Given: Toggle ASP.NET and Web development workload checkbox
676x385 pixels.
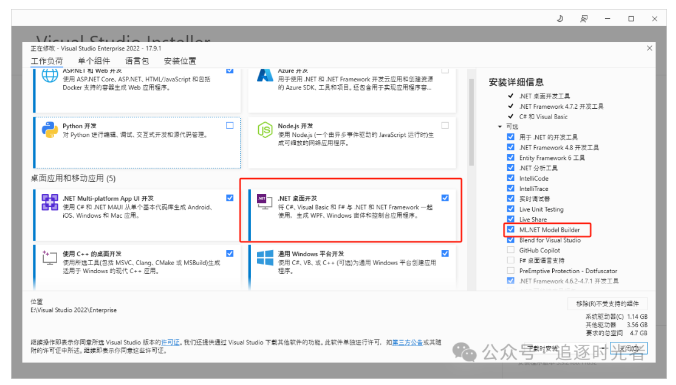Looking at the screenshot, I should point(230,70).
